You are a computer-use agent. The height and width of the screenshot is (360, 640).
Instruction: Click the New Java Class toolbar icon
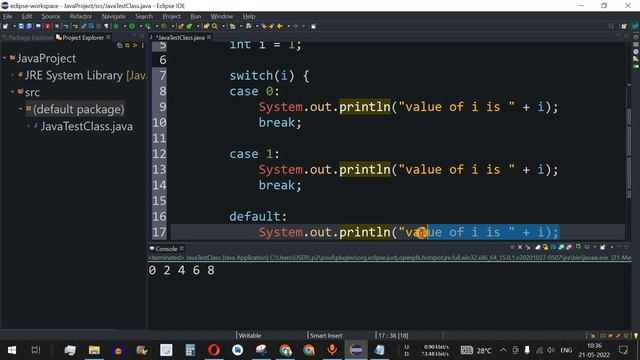[189, 26]
